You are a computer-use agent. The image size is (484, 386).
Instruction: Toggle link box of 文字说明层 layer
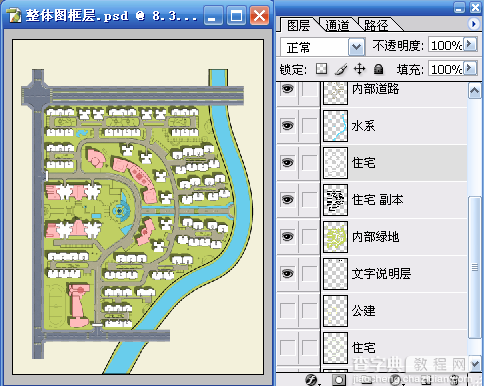pyautogui.click(x=309, y=274)
